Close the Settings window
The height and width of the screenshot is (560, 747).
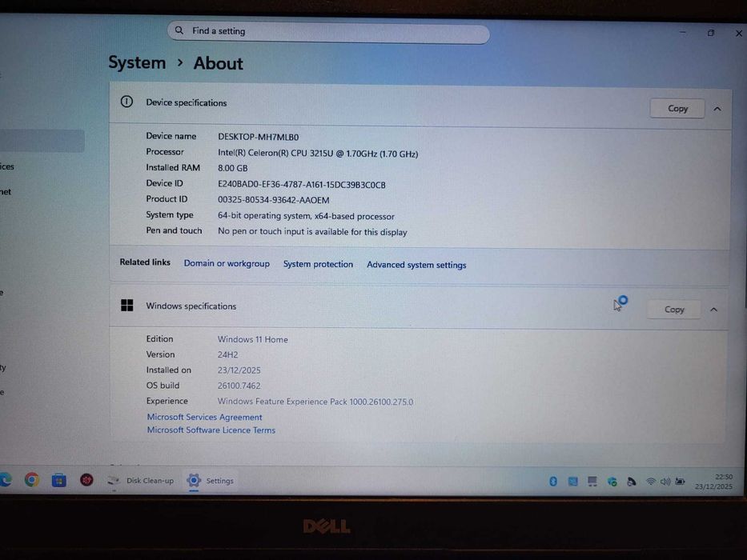coord(738,33)
